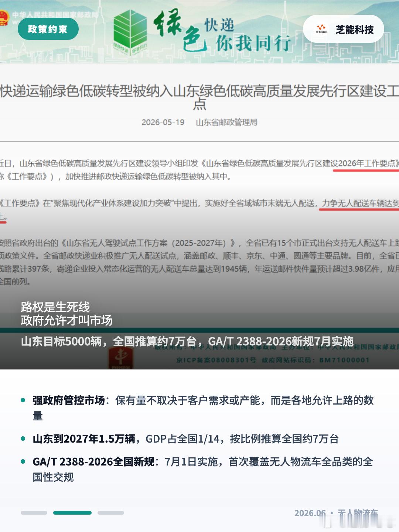Open the article headline 快递运输绿色低碳转型
The height and width of the screenshot is (532, 399).
click(x=199, y=97)
